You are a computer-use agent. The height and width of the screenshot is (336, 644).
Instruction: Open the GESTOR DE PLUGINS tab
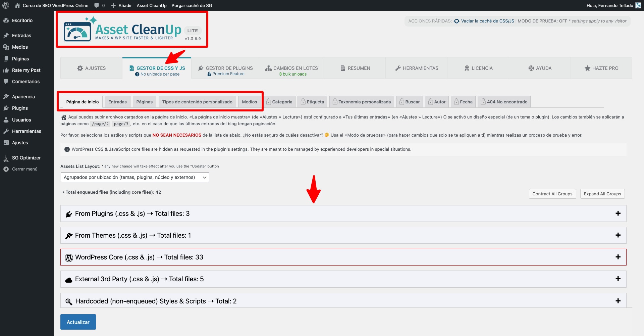click(225, 68)
